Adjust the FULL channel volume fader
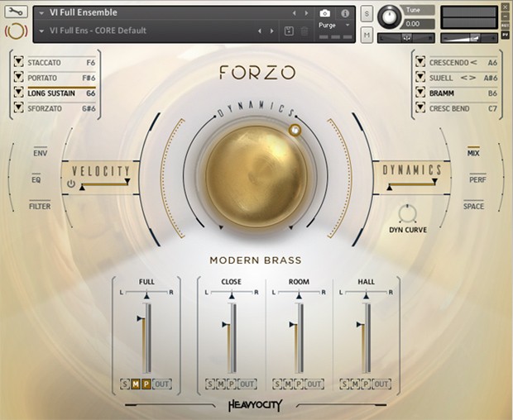 141,318
